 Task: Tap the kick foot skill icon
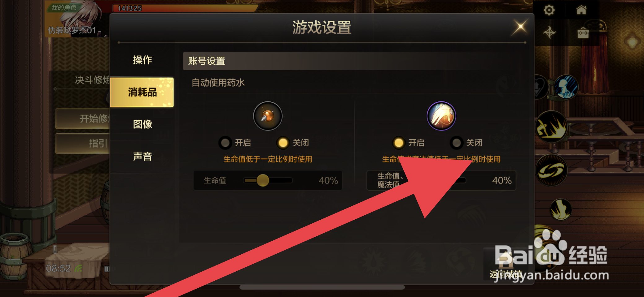point(561,209)
